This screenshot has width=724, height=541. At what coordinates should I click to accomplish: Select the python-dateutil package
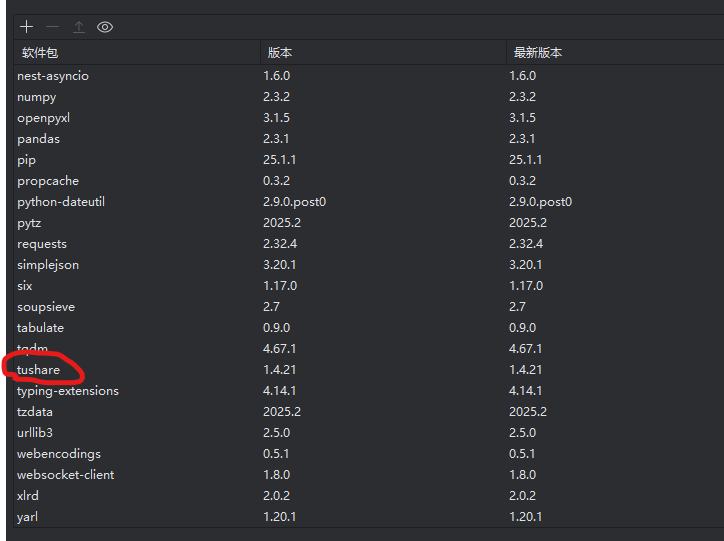click(x=61, y=202)
